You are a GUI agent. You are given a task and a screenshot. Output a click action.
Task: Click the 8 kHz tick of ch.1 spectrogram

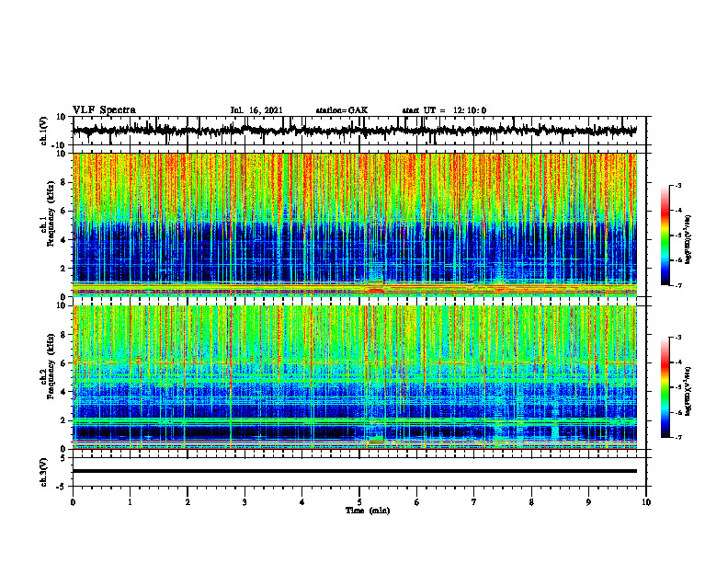pyautogui.click(x=63, y=182)
